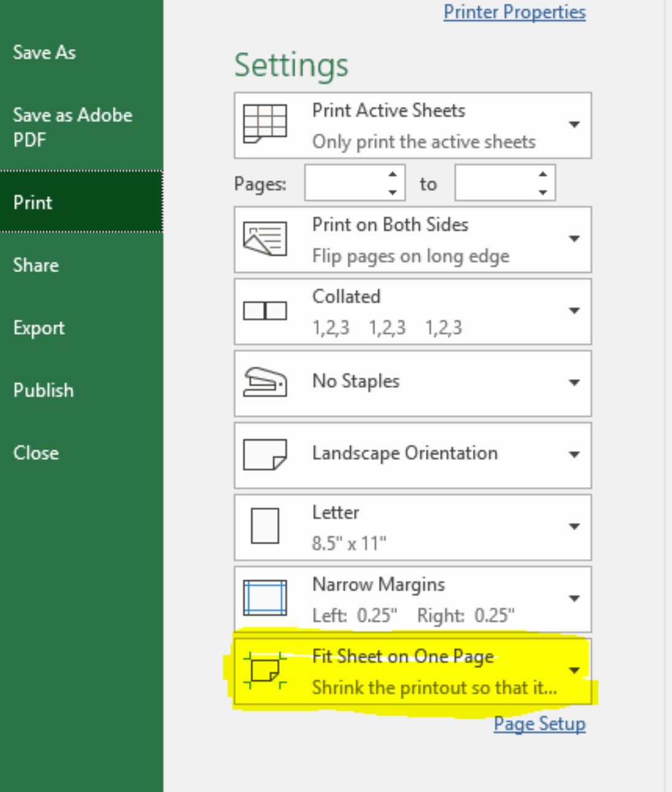The image size is (672, 792).
Task: Decrease the Pages start number with down arrow
Action: pos(393,192)
